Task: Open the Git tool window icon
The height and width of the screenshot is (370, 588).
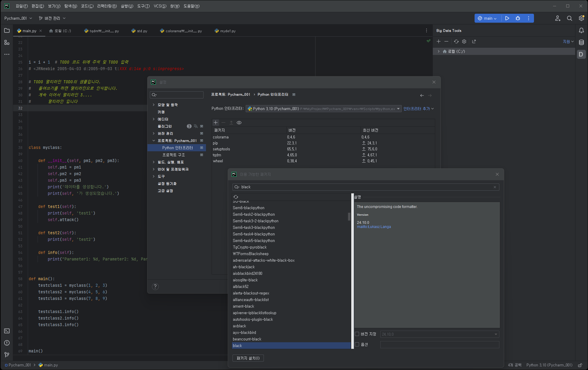Action: (x=7, y=354)
